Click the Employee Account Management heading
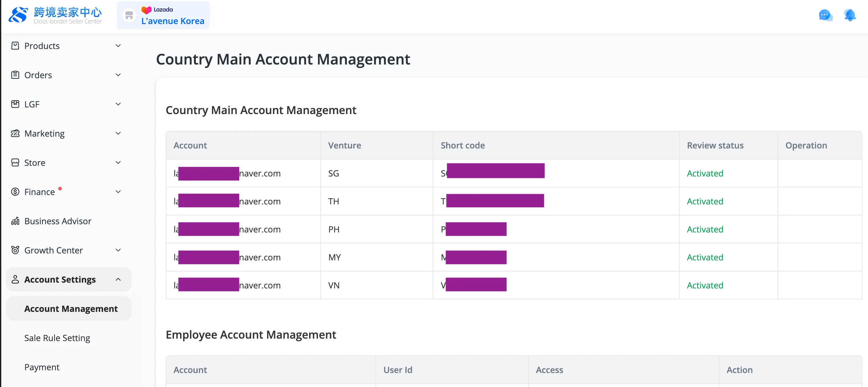 (x=251, y=334)
